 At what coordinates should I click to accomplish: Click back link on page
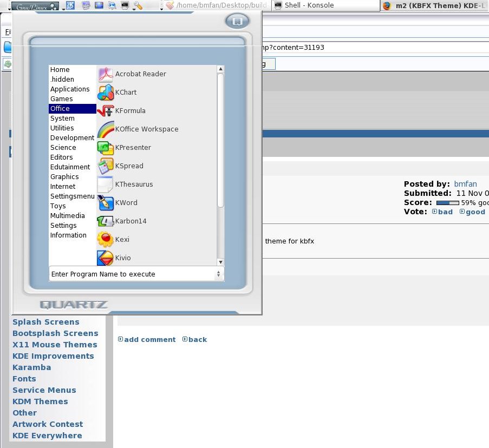194,339
